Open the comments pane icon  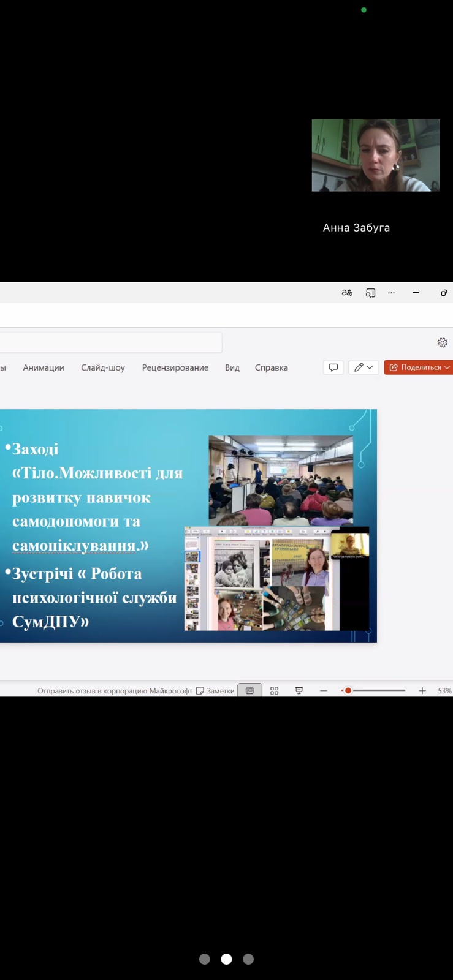pos(333,367)
